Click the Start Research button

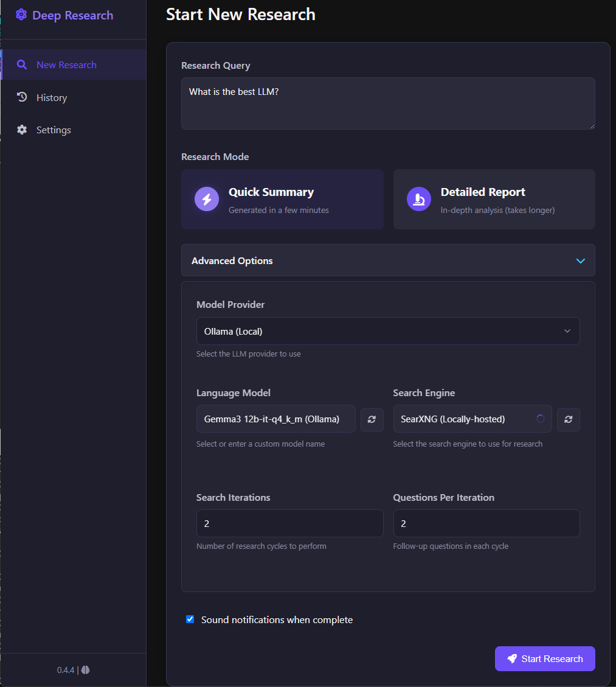pos(545,658)
